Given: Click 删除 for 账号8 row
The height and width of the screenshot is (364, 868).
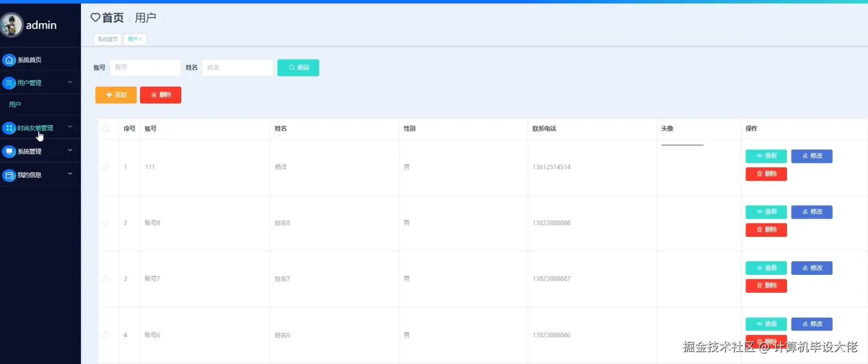Looking at the screenshot, I should click(x=766, y=230).
